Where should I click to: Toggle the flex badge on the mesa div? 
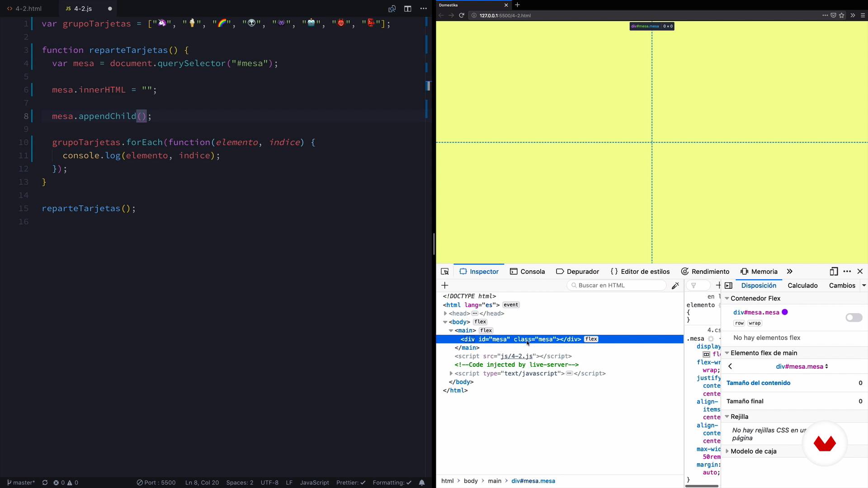tap(591, 339)
